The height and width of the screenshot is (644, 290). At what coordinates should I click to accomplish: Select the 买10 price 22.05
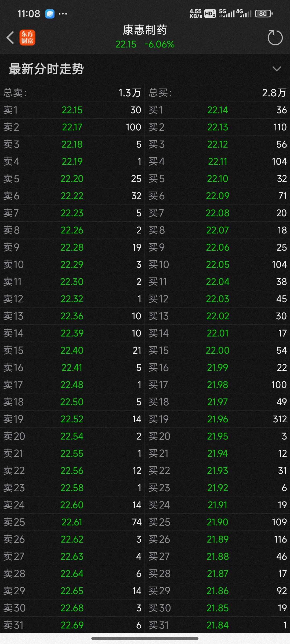click(218, 265)
